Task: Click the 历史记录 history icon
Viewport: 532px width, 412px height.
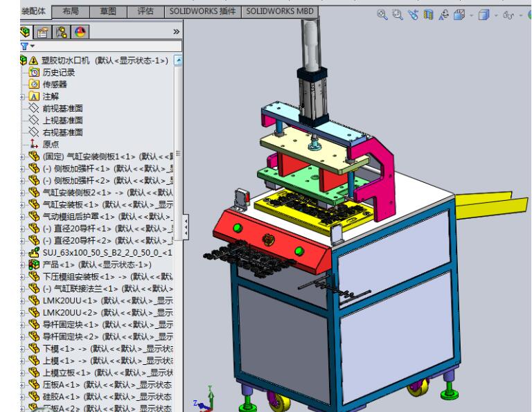Action: (34, 72)
